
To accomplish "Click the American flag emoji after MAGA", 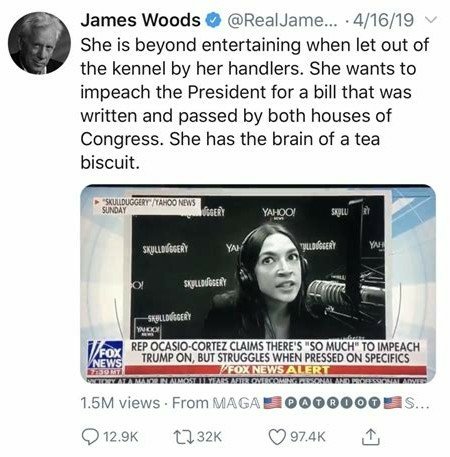I will 272,403.
